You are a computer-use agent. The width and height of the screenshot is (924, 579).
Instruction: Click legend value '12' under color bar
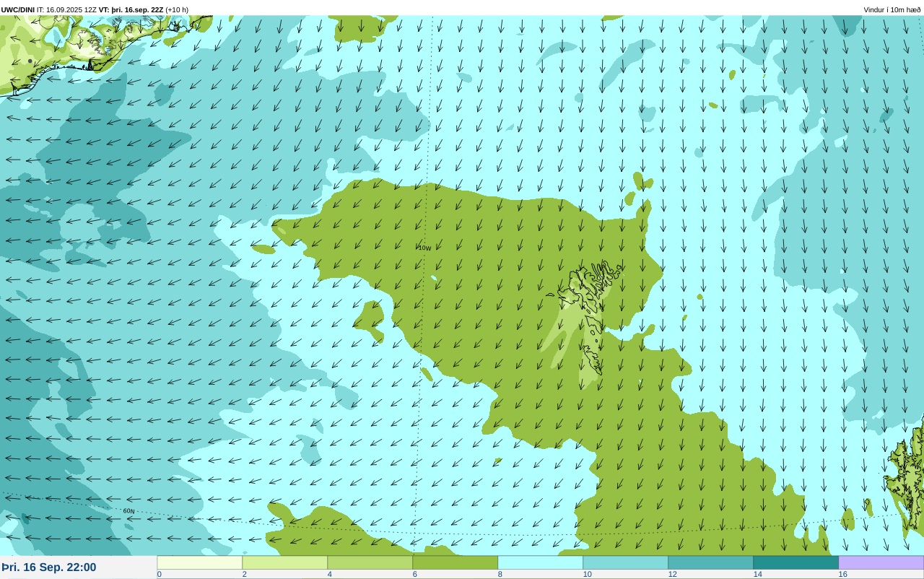pos(672,575)
